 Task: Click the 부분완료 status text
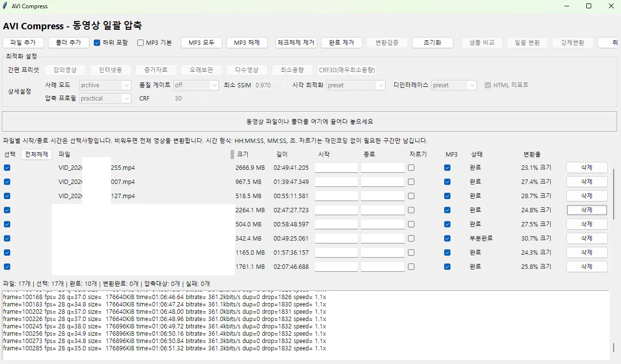point(481,239)
